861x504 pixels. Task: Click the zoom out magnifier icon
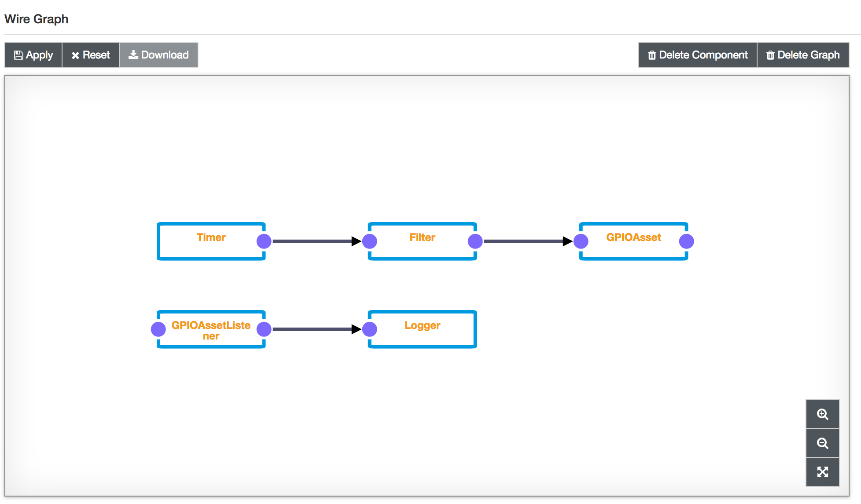click(x=822, y=443)
